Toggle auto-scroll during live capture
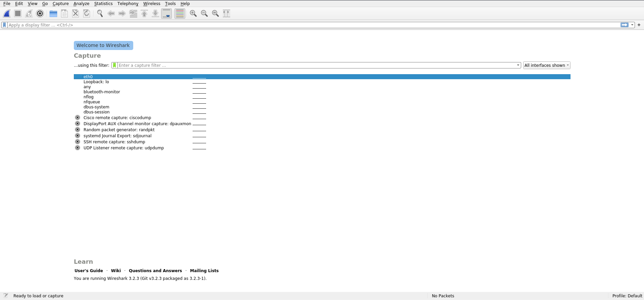644x300 pixels. point(166,13)
